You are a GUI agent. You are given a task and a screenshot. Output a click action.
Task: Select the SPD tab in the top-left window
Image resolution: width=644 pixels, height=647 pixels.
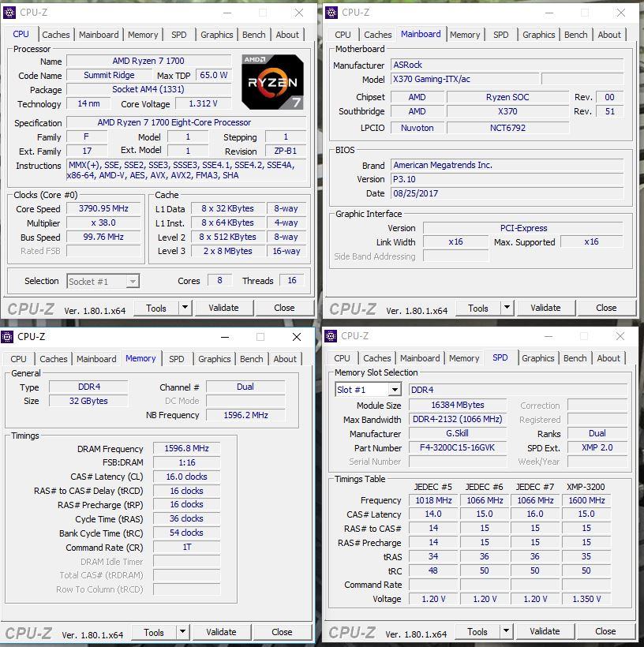pyautogui.click(x=178, y=35)
